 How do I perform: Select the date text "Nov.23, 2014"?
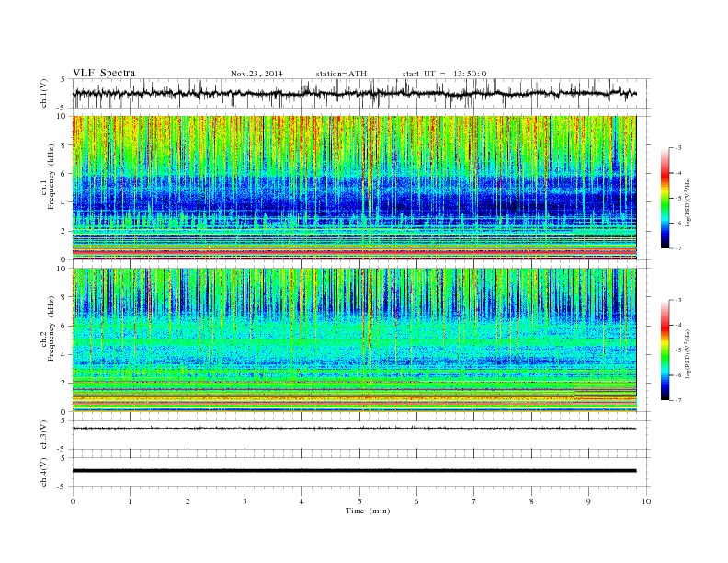coord(256,74)
